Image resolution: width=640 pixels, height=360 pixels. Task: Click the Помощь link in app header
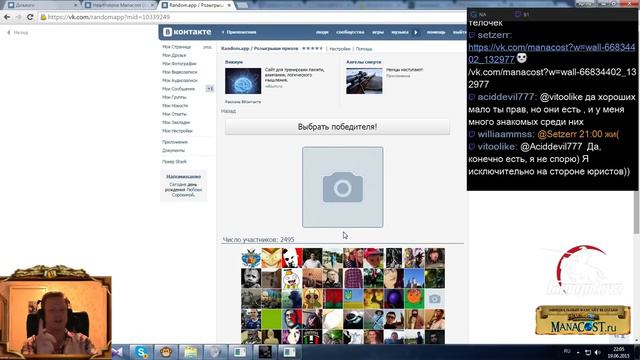[364, 49]
